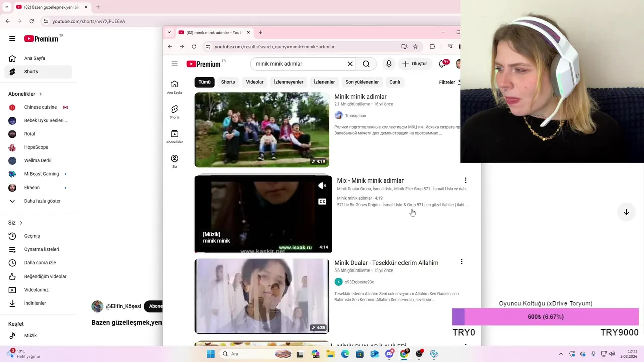Reload the front browser window
The image size is (644, 362).
(x=194, y=47)
